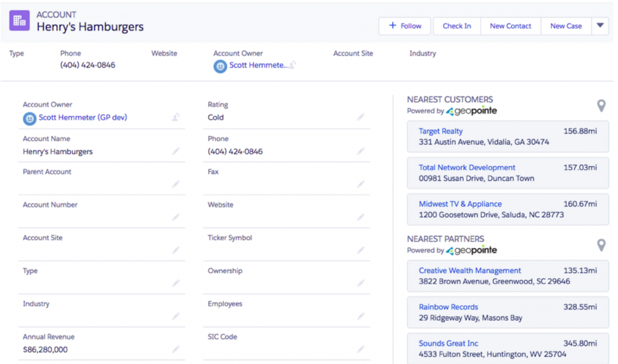Image resolution: width=618 pixels, height=364 pixels.
Task: Edit the Account Site pencil icon
Action: point(176,250)
